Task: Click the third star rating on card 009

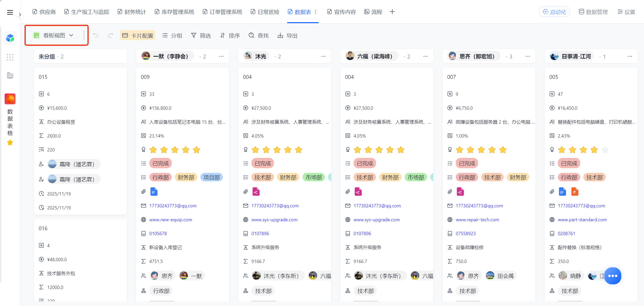Action: coord(175,150)
